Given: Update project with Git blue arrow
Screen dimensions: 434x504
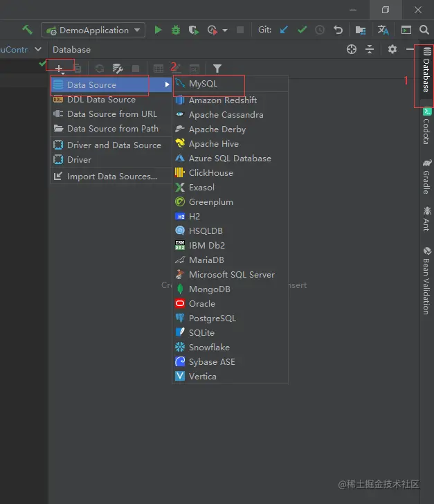Looking at the screenshot, I should pyautogui.click(x=284, y=30).
